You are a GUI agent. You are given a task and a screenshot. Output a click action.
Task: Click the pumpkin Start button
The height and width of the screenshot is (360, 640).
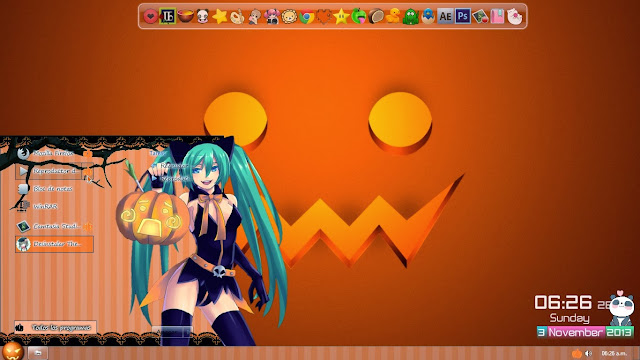13,351
